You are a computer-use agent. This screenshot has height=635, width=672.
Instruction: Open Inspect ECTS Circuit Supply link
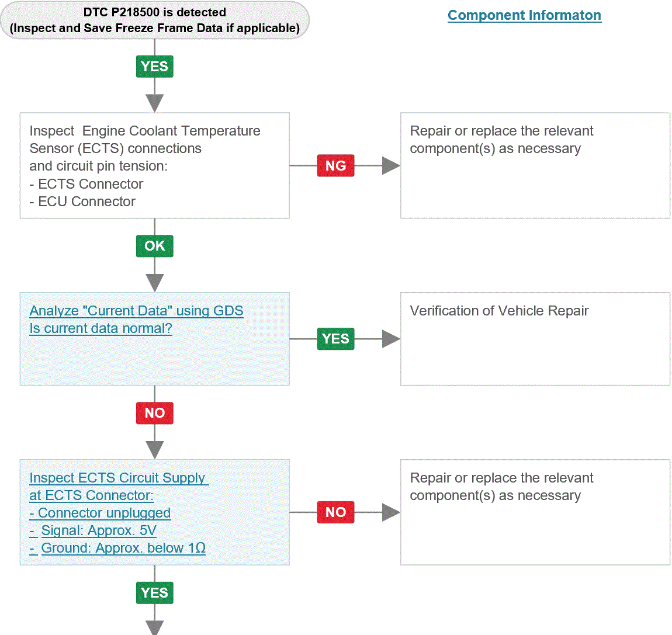[x=119, y=478]
